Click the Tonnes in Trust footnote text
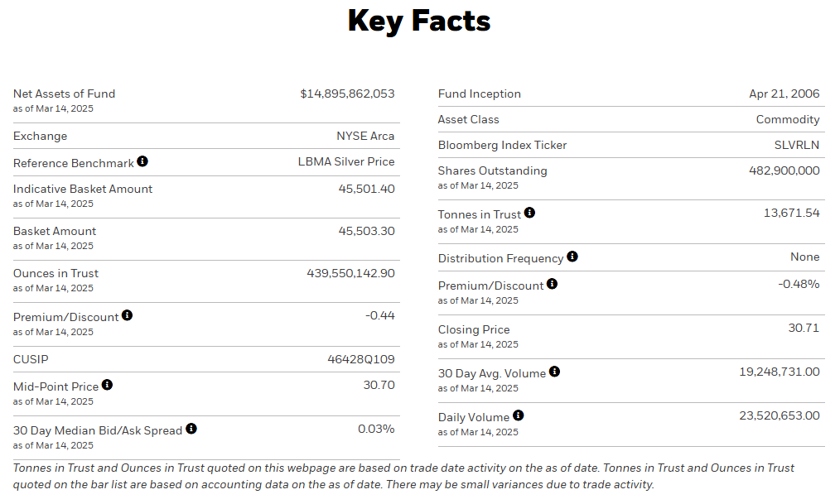Image resolution: width=840 pixels, height=504 pixels. click(403, 476)
